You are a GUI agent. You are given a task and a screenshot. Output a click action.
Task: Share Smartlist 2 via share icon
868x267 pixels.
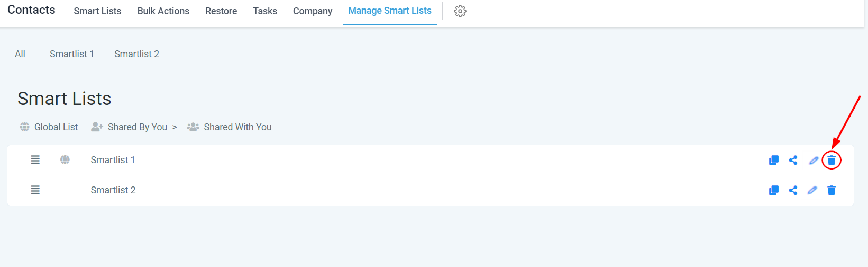click(793, 190)
